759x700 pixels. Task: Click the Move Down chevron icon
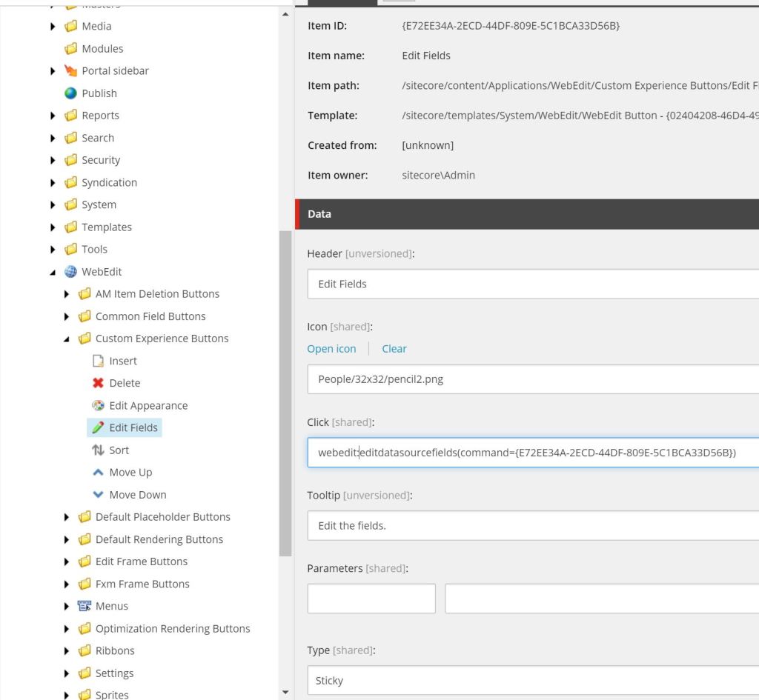pos(98,494)
